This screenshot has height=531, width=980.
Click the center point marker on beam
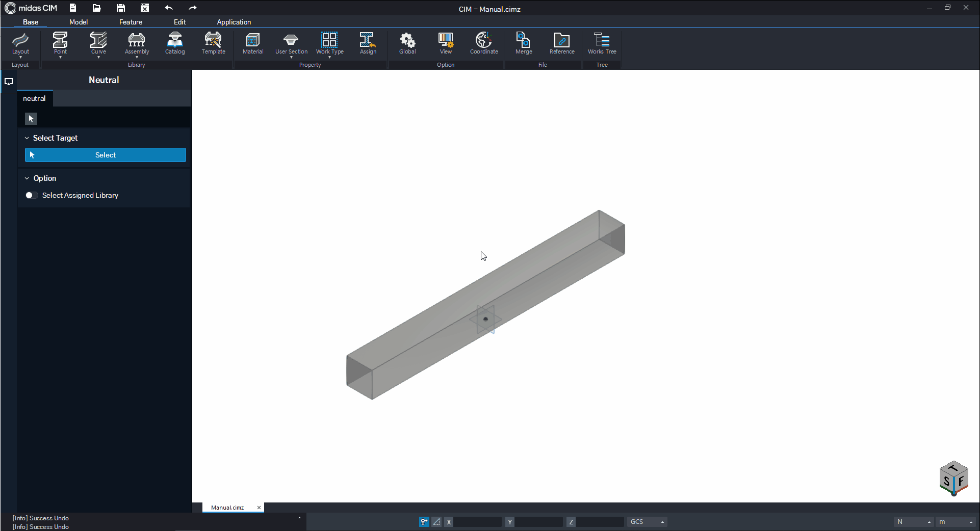(x=485, y=319)
